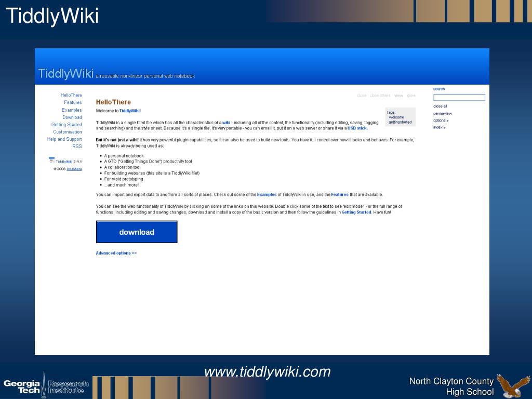Open the Customisation menu item

(68, 132)
